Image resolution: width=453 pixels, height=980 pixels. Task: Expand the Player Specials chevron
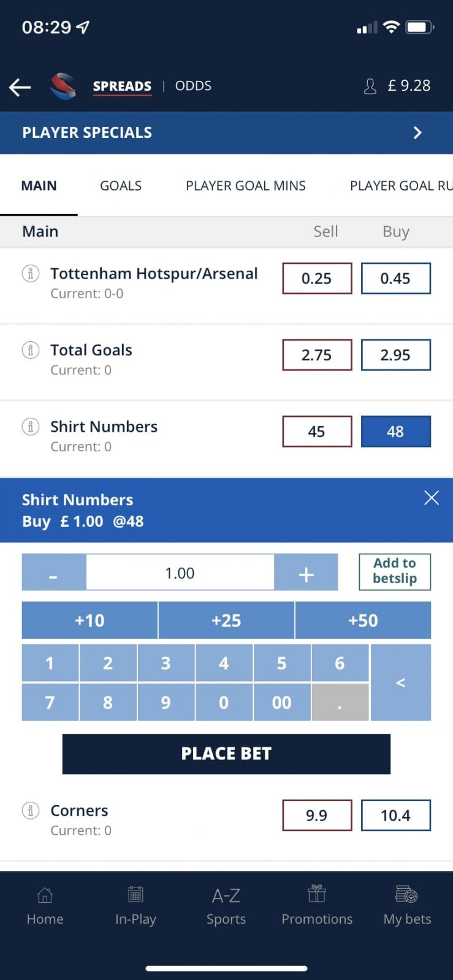click(x=417, y=133)
